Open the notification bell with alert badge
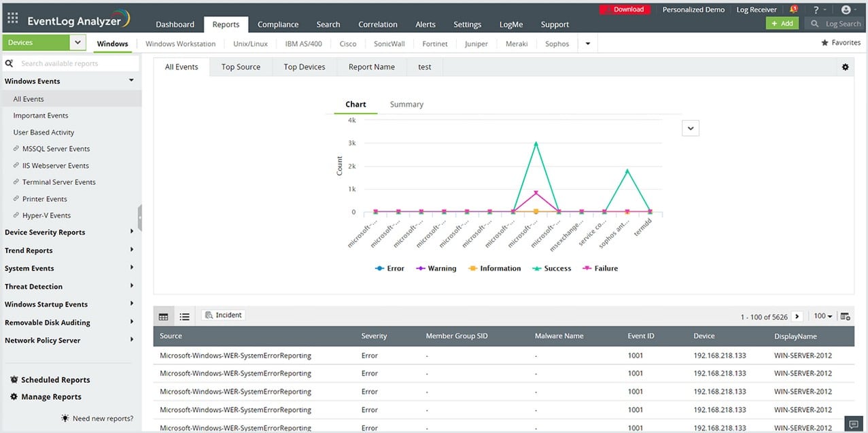 [x=793, y=10]
